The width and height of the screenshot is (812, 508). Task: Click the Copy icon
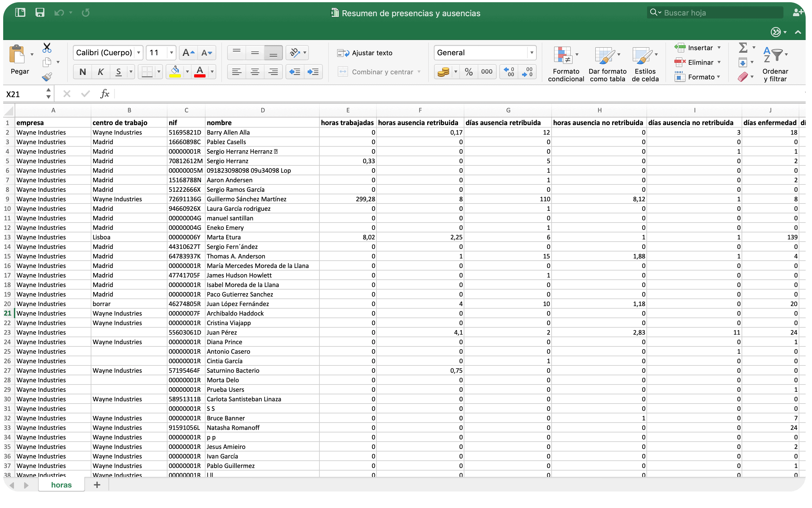[x=47, y=63]
